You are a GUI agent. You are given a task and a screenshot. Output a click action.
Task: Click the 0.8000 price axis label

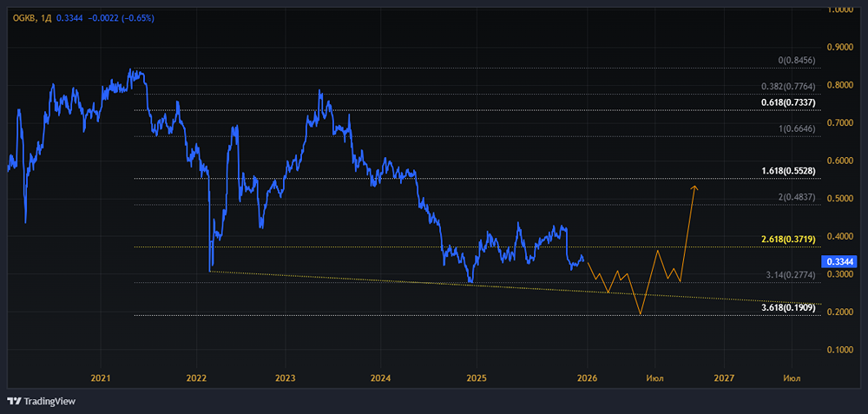[x=838, y=85]
